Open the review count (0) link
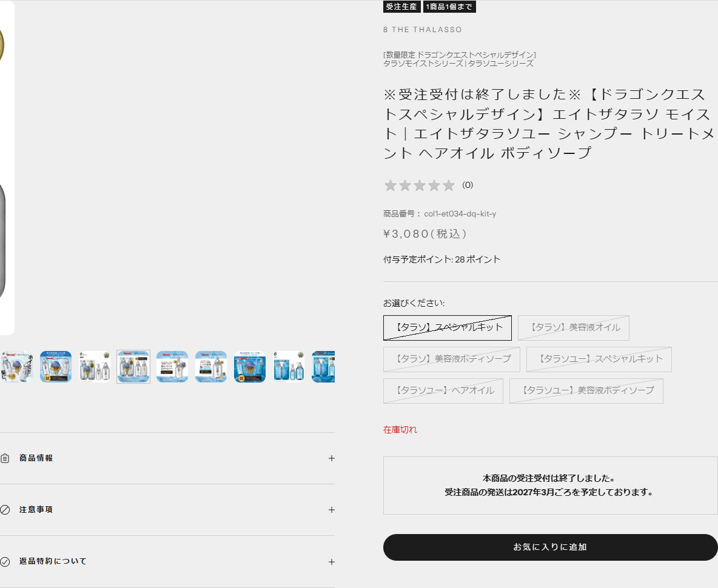The width and height of the screenshot is (718, 588). (468, 185)
